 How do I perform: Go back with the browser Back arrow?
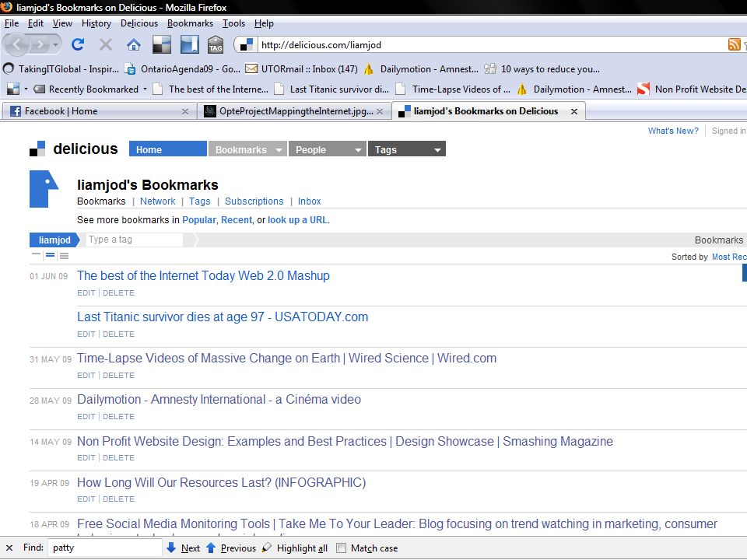pos(17,45)
